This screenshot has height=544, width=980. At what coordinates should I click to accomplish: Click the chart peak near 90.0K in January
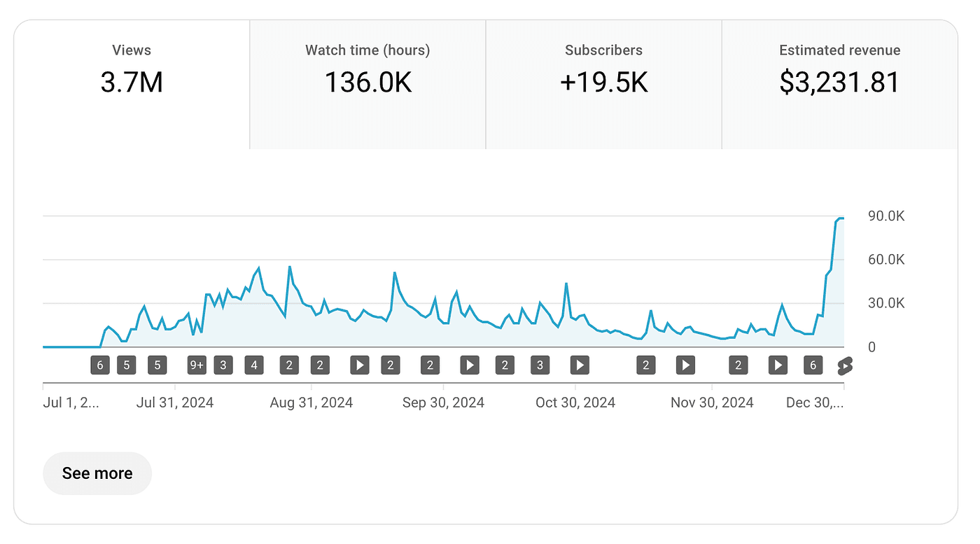[840, 219]
